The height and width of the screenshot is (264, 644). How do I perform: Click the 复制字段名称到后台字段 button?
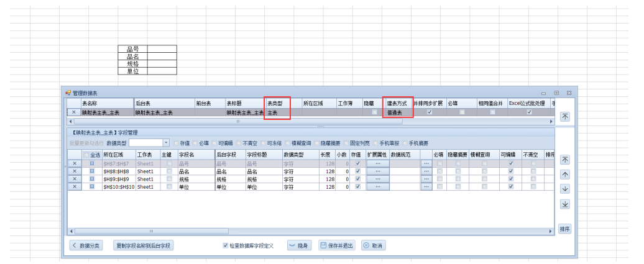click(144, 245)
